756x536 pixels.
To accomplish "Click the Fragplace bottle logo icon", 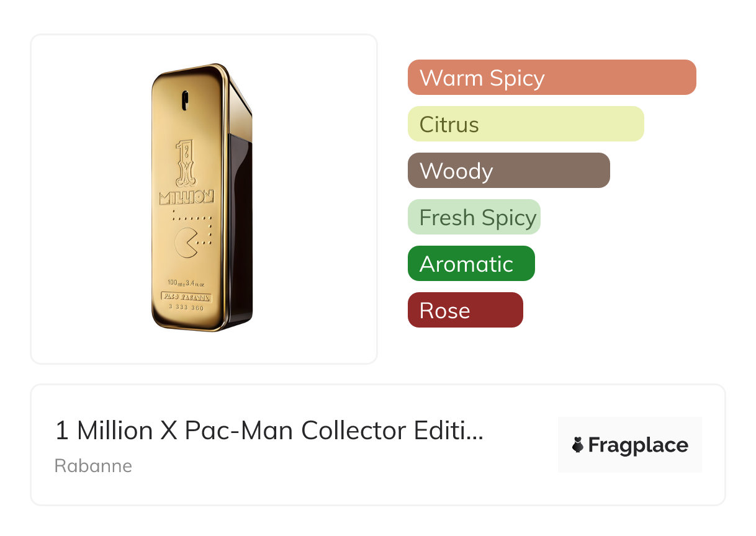I will pyautogui.click(x=578, y=445).
